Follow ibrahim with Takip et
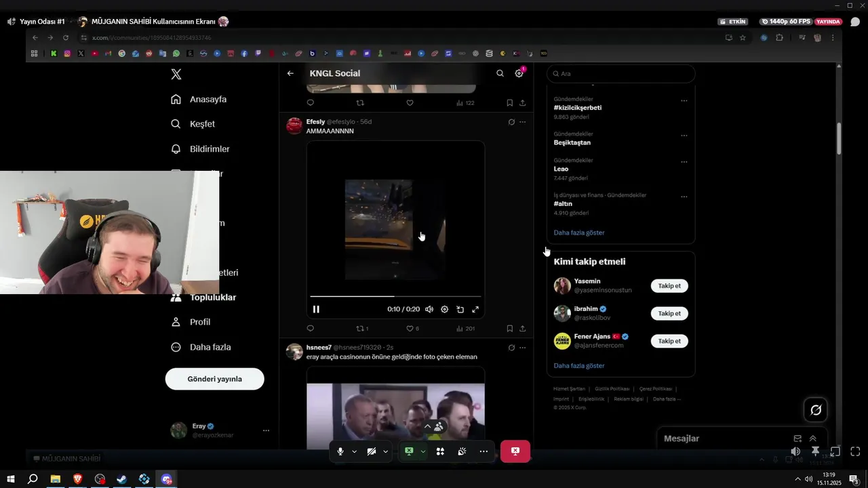This screenshot has width=868, height=488. [x=669, y=314]
